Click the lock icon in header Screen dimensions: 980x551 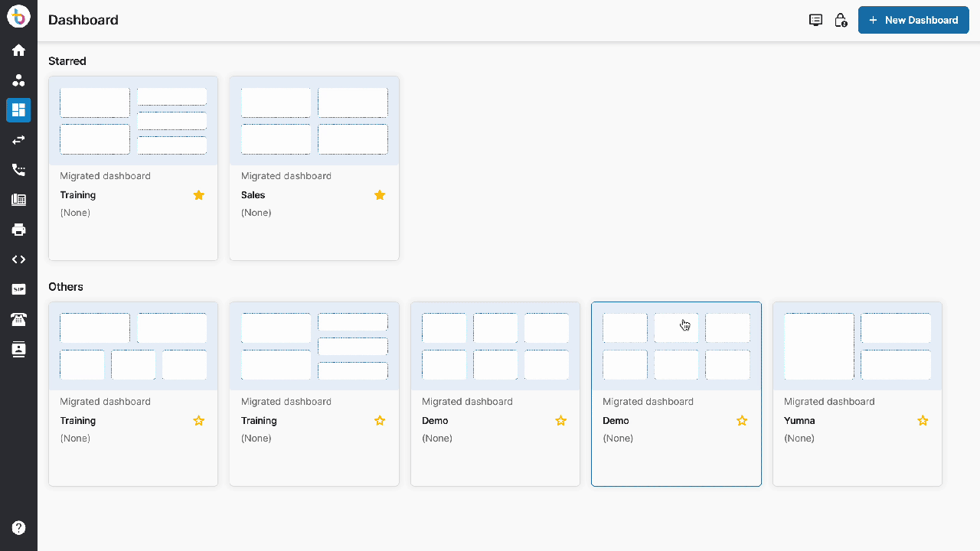(841, 21)
